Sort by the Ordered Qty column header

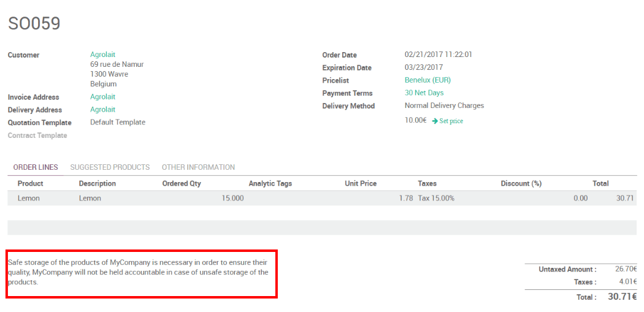(182, 183)
